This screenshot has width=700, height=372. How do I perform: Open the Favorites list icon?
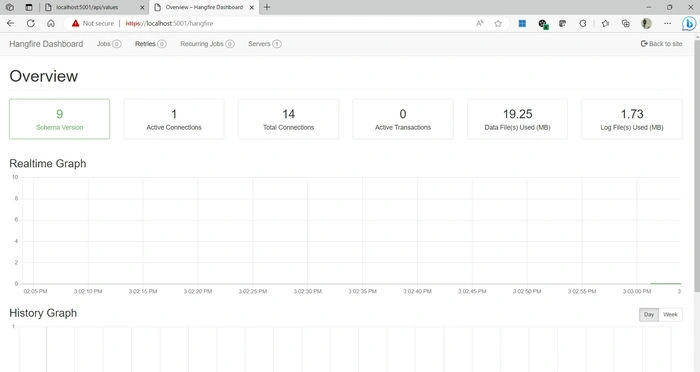click(x=605, y=23)
